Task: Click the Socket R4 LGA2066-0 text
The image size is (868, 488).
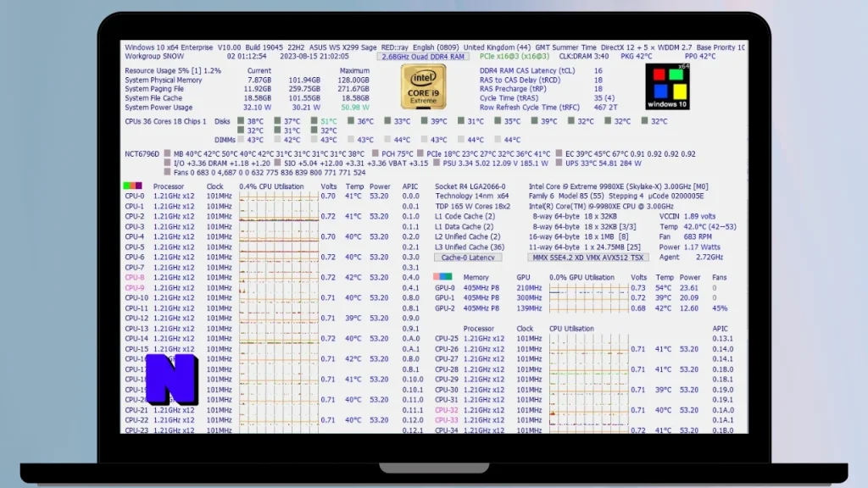Action: point(470,186)
